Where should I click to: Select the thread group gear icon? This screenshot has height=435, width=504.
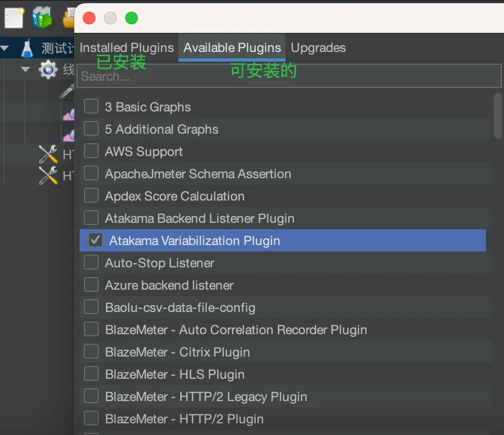pos(48,69)
